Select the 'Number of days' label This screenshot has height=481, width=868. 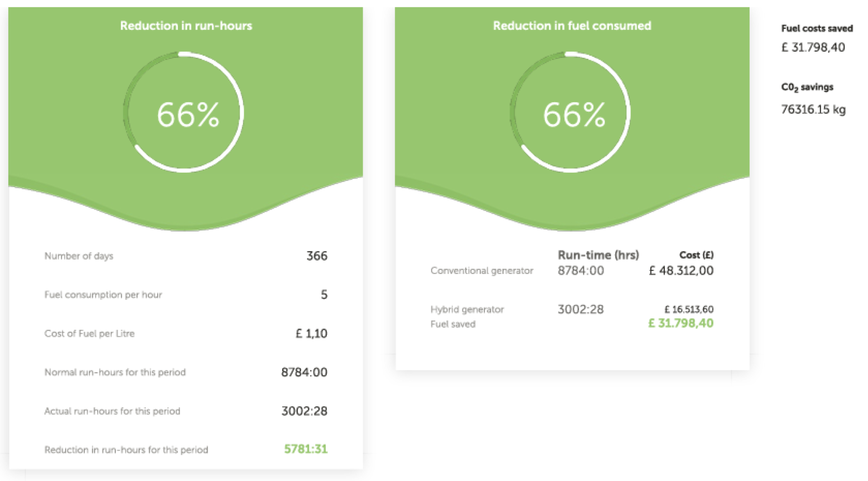(79, 256)
